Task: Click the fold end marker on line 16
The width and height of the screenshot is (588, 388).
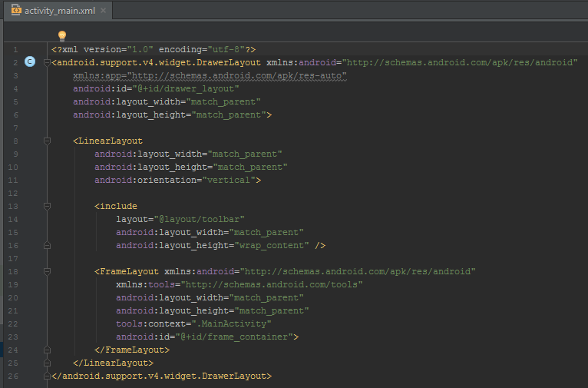Action: (47, 245)
